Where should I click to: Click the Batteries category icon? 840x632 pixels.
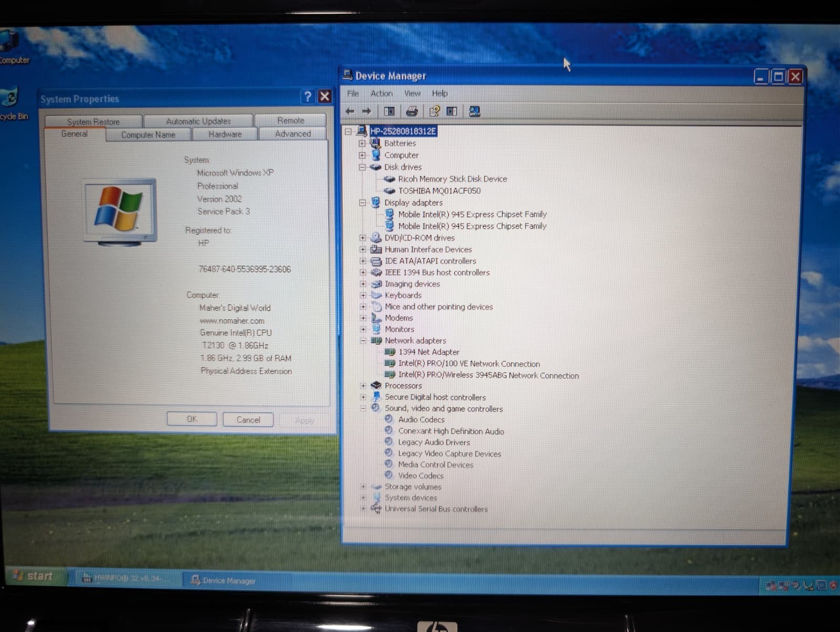pyautogui.click(x=376, y=143)
